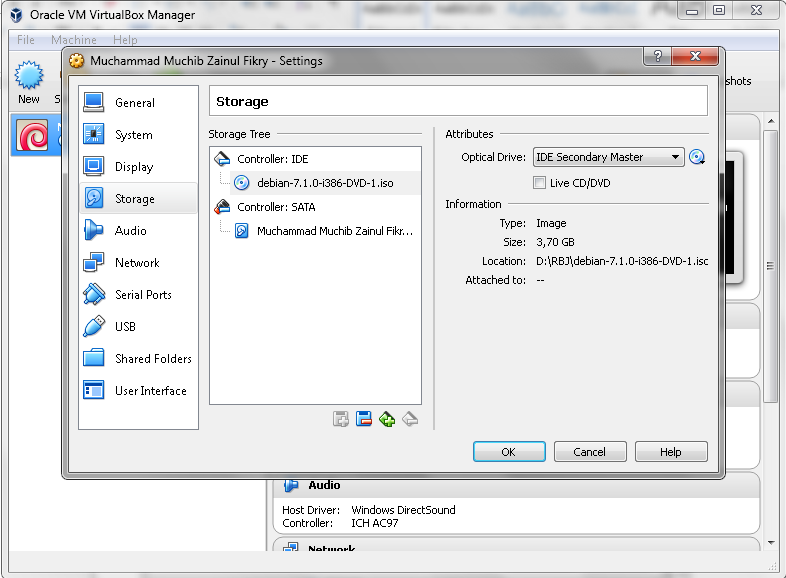Screen dimensions: 786x578
Task: Select the Debian virtual machine in list
Action: pos(35,135)
